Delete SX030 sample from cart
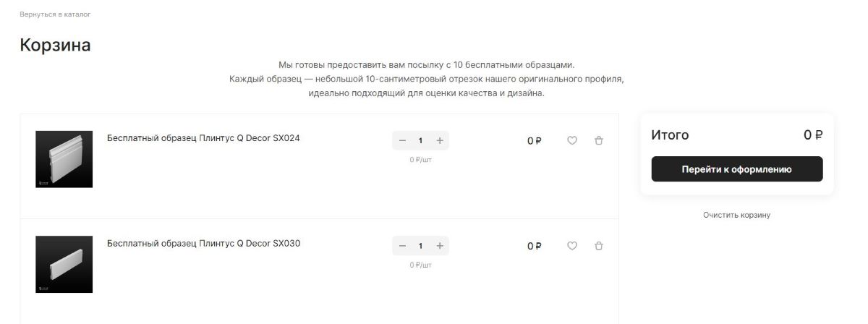This screenshot has width=868, height=324. coord(598,246)
